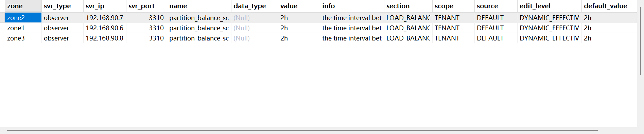Click the data_type column header

[x=255, y=6]
